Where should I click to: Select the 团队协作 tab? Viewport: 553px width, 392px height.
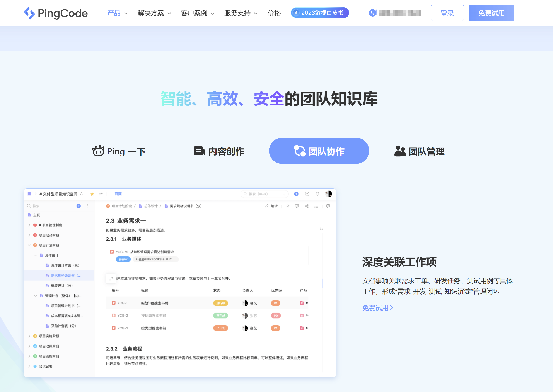[x=319, y=151]
